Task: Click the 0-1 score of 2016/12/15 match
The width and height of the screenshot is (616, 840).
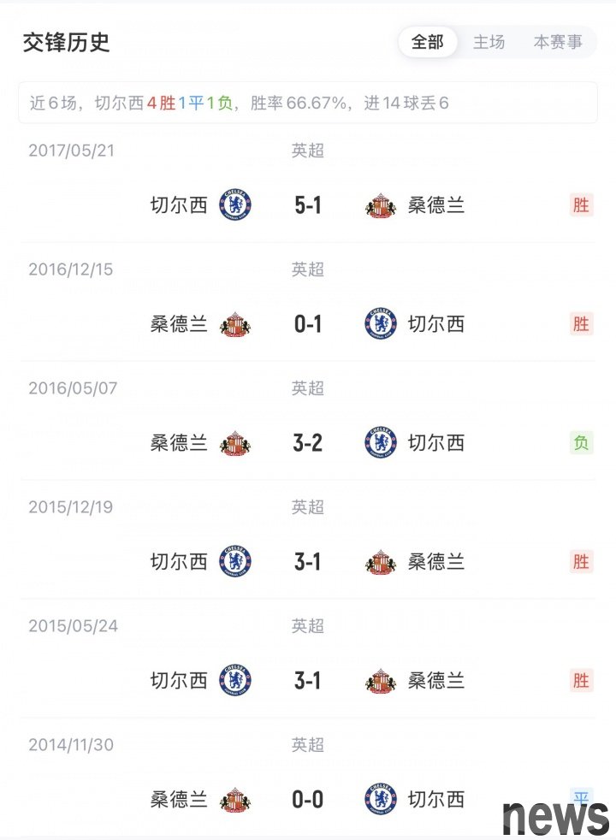Action: point(307,324)
